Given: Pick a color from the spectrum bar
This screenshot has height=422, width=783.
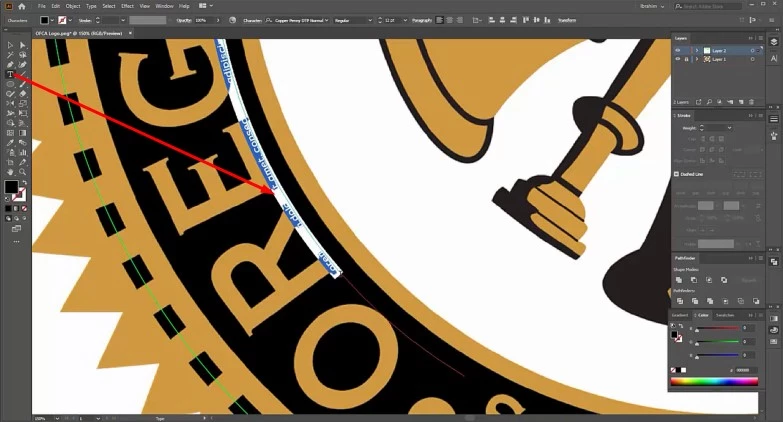Looking at the screenshot, I should tap(714, 382).
